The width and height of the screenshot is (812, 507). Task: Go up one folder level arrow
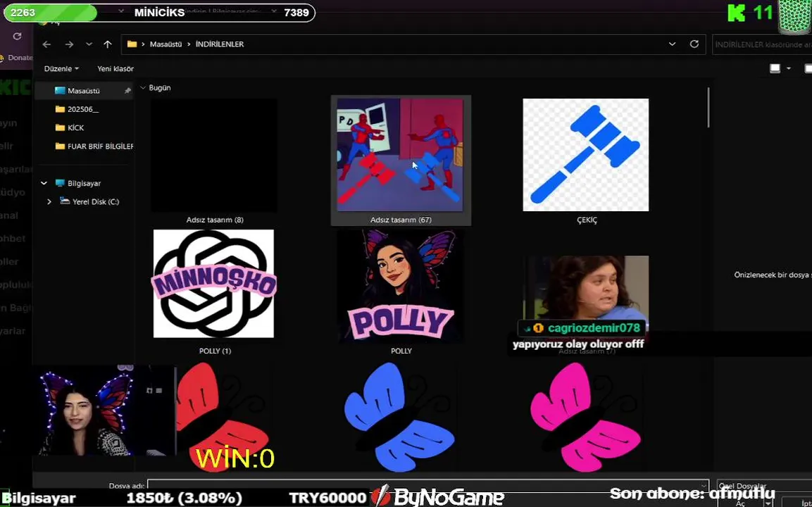107,44
